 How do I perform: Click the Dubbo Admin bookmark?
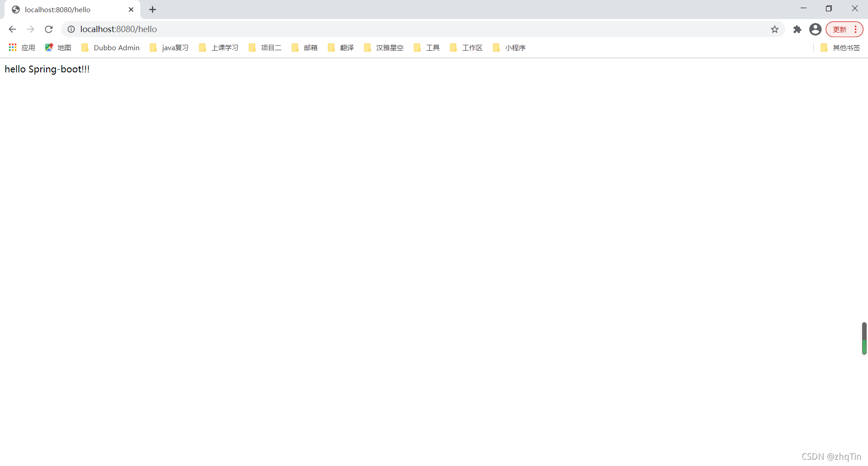pyautogui.click(x=116, y=47)
